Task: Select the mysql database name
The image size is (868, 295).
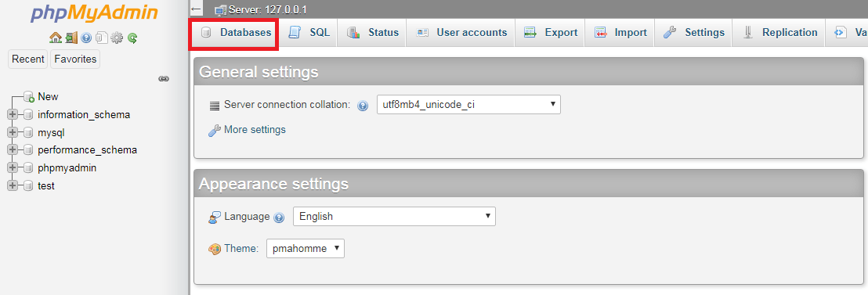Action: click(52, 132)
